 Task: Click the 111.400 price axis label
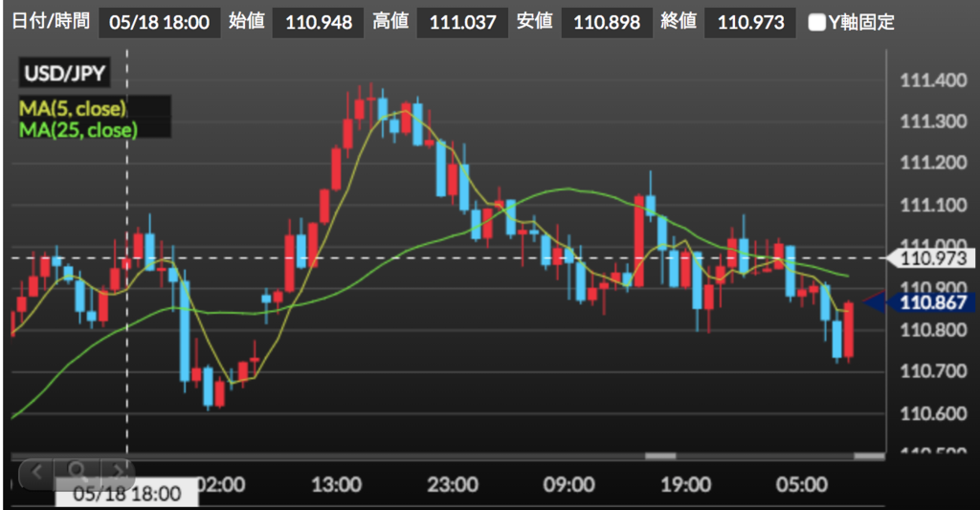[x=933, y=80]
